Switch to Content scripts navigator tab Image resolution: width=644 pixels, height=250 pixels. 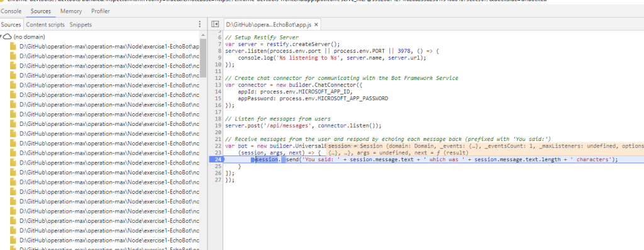(45, 25)
